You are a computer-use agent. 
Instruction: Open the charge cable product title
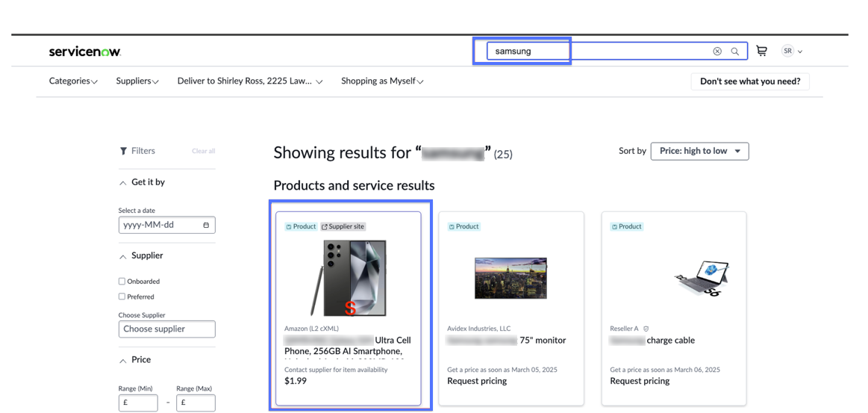click(652, 340)
